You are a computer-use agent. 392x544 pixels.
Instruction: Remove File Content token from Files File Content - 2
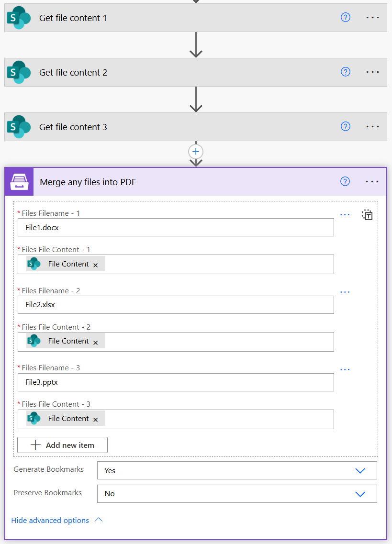click(95, 343)
